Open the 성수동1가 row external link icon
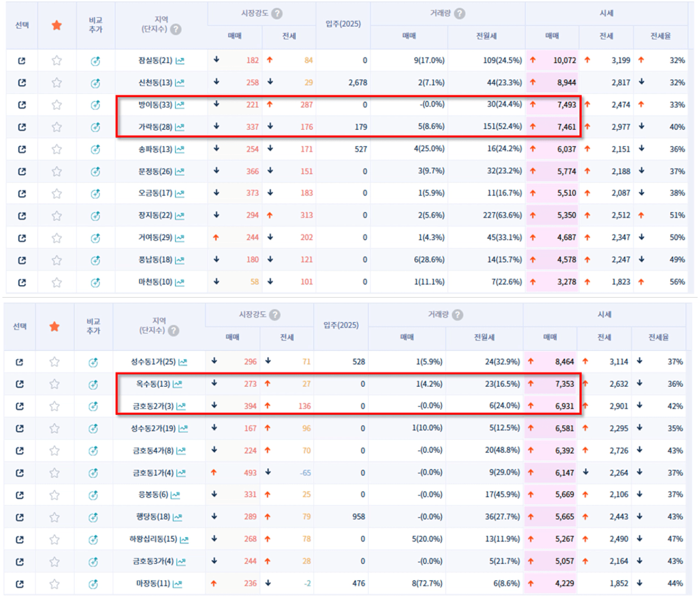The height and width of the screenshot is (599, 700). coord(20,362)
